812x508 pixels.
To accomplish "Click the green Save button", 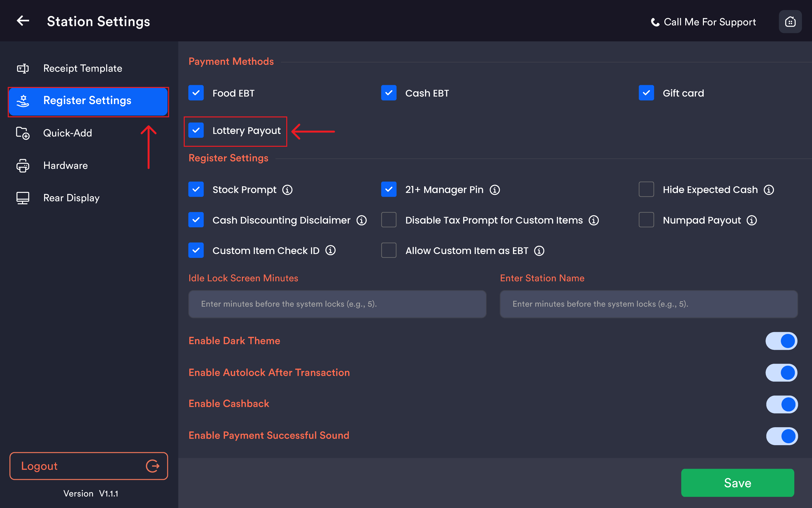I will [x=738, y=483].
